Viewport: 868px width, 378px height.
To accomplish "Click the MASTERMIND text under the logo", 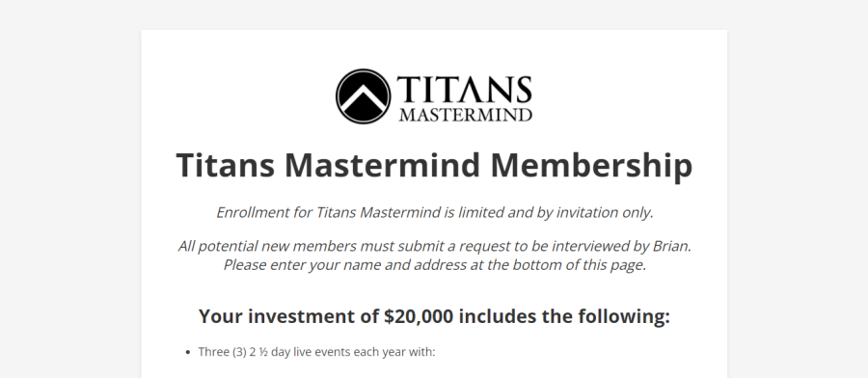I will (465, 115).
